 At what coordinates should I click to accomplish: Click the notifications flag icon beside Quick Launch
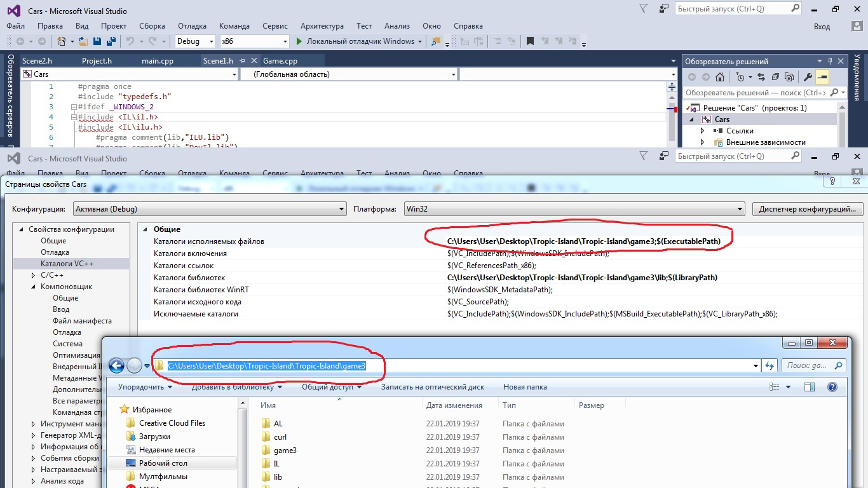644,9
